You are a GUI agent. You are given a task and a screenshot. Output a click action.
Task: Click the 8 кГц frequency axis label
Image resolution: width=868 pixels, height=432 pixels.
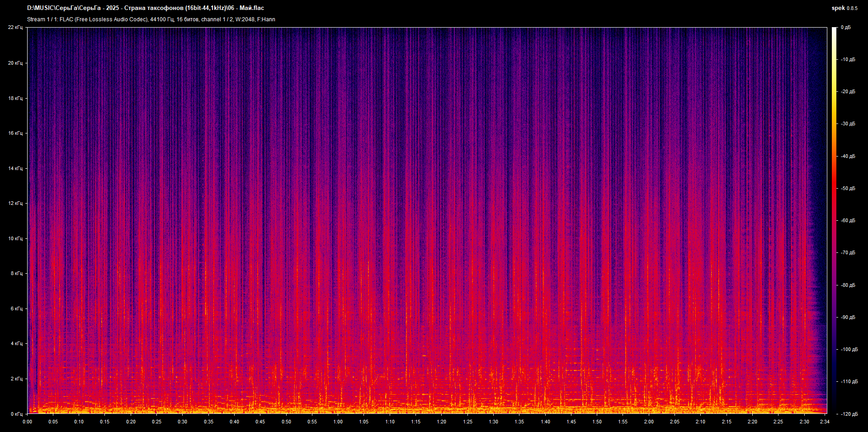point(17,273)
